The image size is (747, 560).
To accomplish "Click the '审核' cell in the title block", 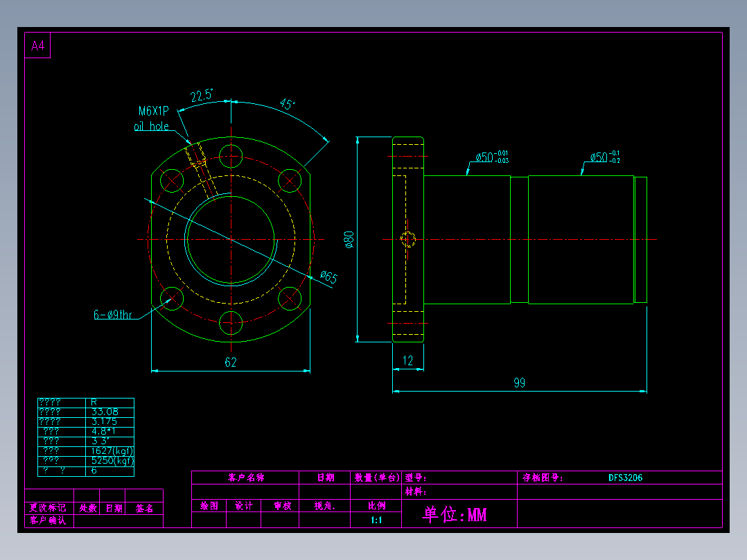I will 283,506.
